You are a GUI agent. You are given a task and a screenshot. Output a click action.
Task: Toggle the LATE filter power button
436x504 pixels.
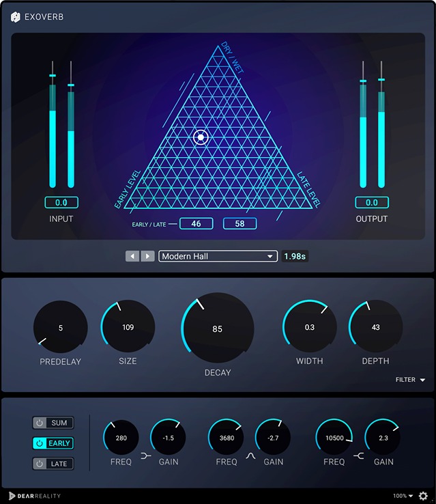(x=40, y=464)
